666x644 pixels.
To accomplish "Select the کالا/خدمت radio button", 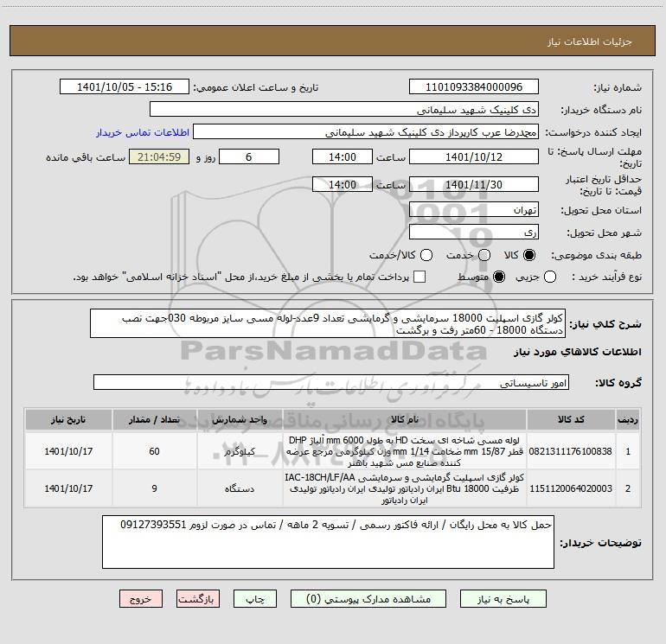I will (426, 255).
